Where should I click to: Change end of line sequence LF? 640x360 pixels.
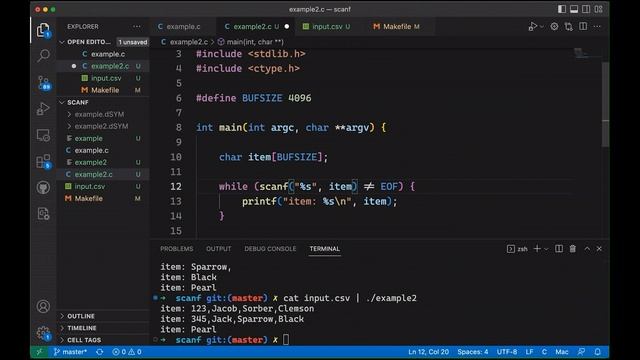tap(529, 351)
